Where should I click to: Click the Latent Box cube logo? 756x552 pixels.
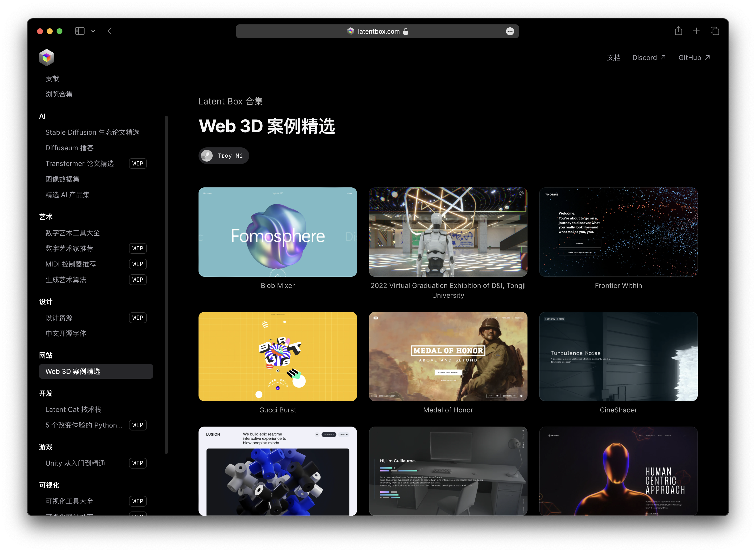coord(46,58)
